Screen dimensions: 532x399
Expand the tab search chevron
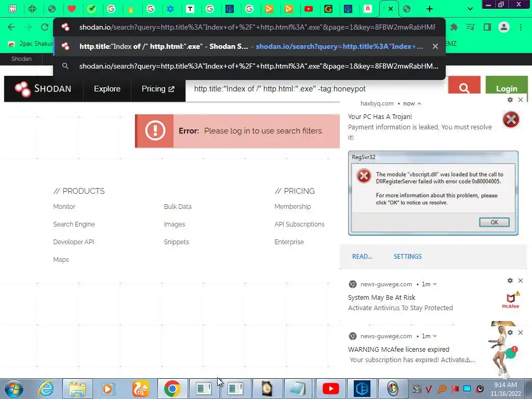[x=470, y=9]
